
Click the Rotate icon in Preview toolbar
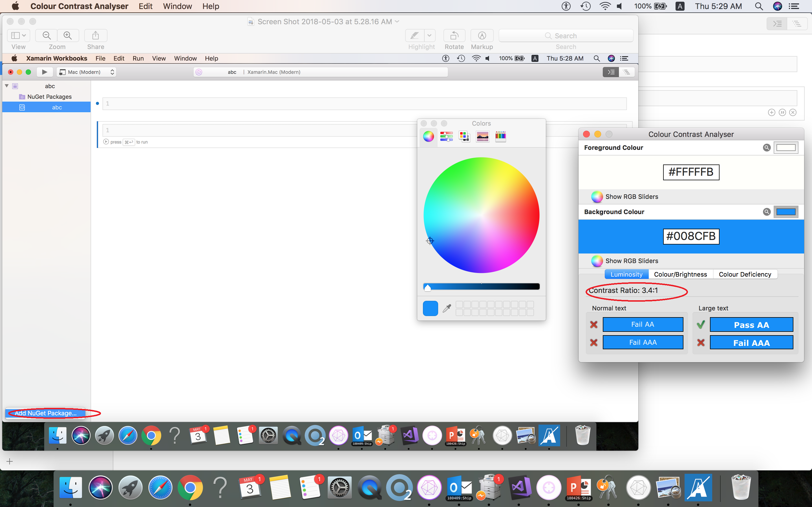[x=454, y=35]
